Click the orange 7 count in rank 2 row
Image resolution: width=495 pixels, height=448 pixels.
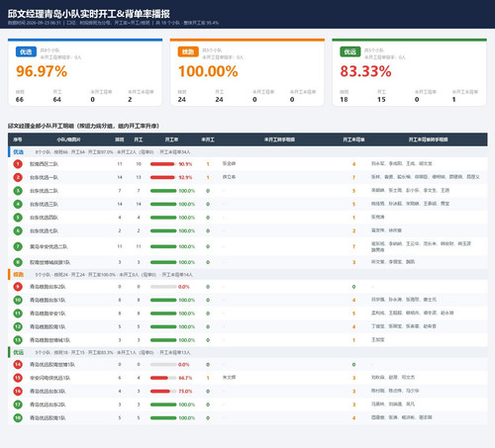pyautogui.click(x=353, y=177)
